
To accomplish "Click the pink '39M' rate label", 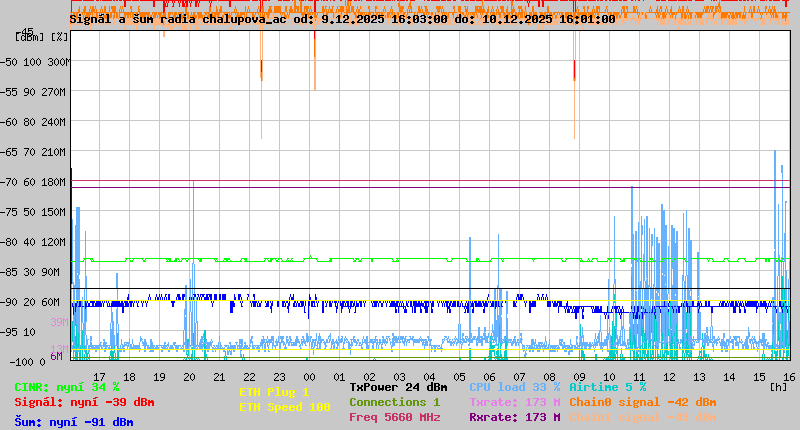I will coord(59,322).
